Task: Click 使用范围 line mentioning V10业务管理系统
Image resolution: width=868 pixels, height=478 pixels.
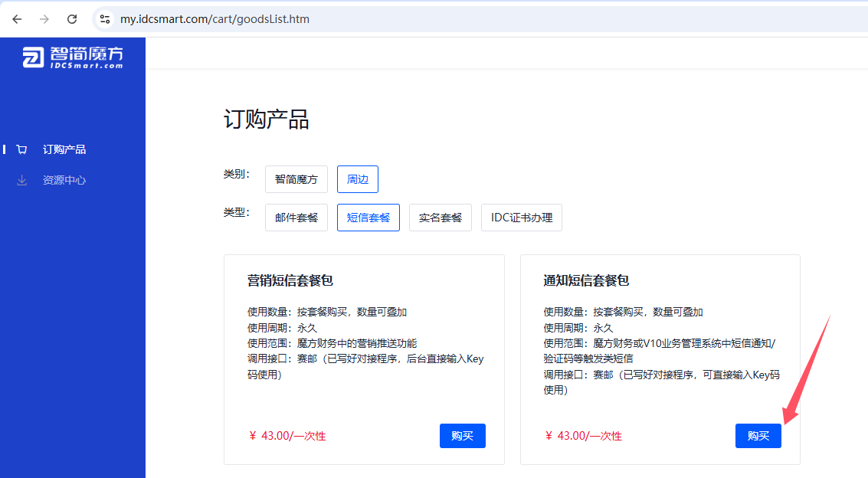Action: (660, 351)
